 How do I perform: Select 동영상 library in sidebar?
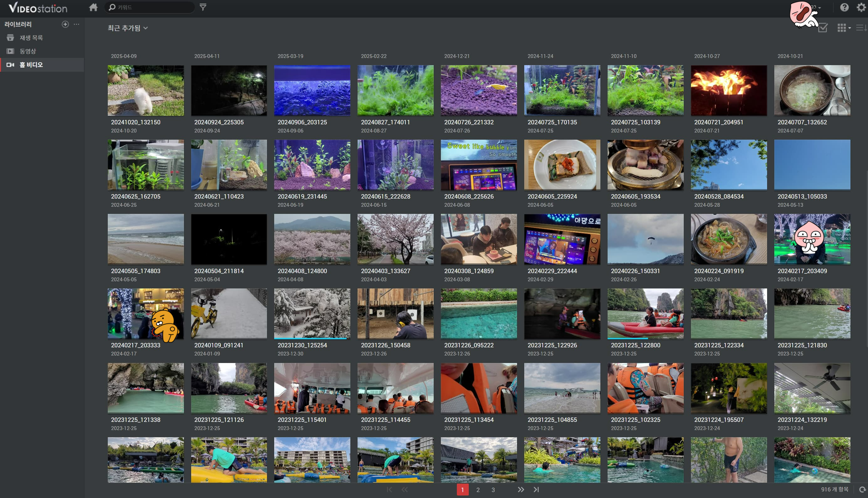point(27,51)
